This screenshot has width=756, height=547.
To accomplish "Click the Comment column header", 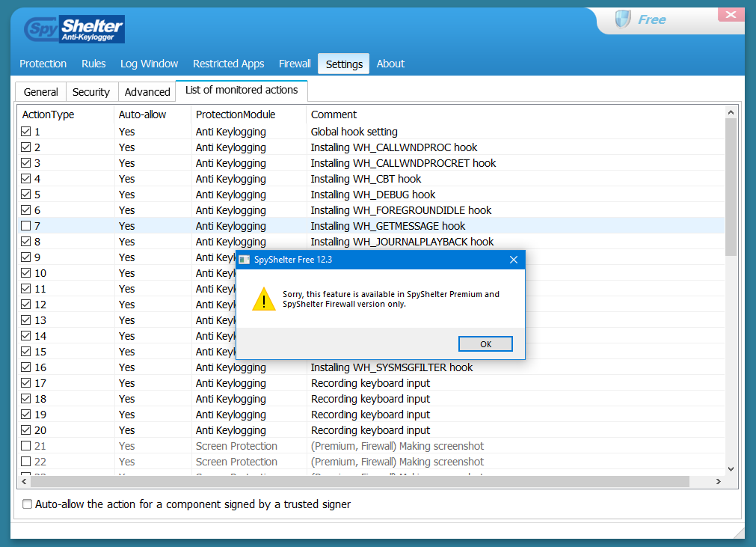I will click(515, 114).
